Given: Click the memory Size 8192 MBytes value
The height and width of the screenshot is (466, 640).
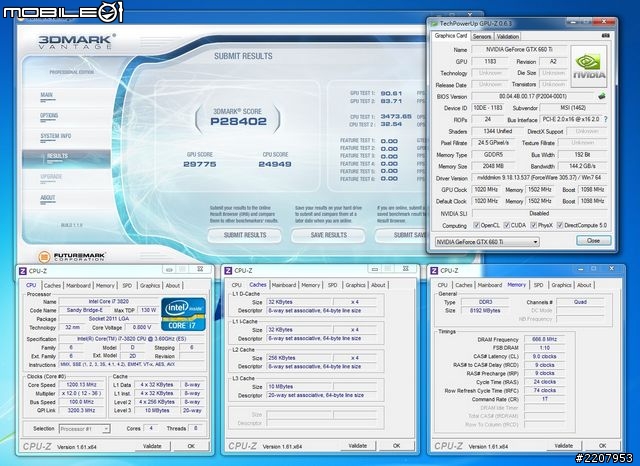Looking at the screenshot, I should (484, 311).
